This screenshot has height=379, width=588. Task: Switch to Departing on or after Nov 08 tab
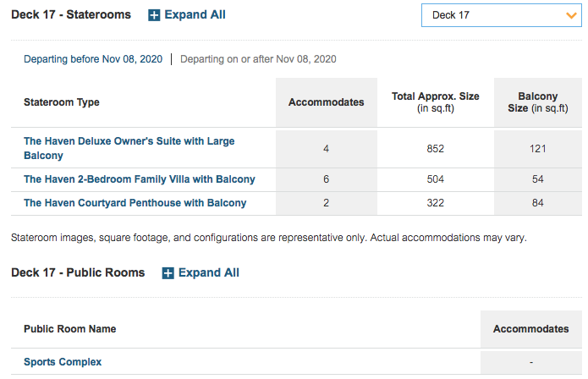click(258, 59)
